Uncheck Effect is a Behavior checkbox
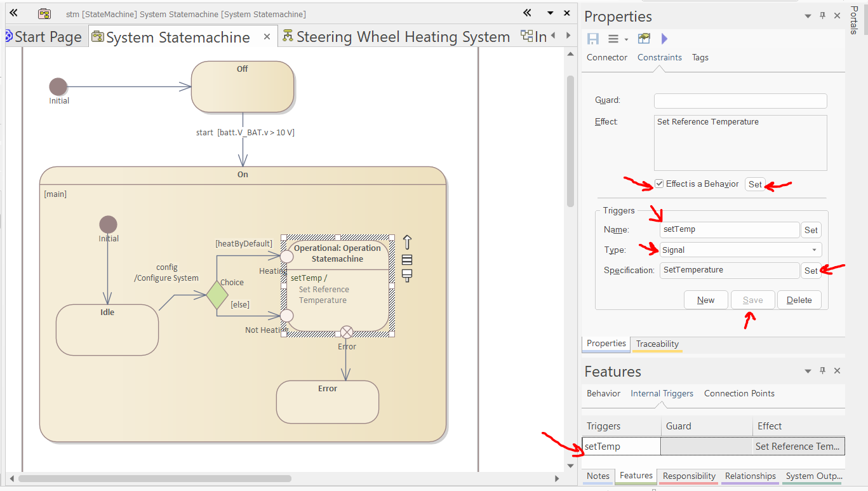The image size is (868, 491). point(660,184)
